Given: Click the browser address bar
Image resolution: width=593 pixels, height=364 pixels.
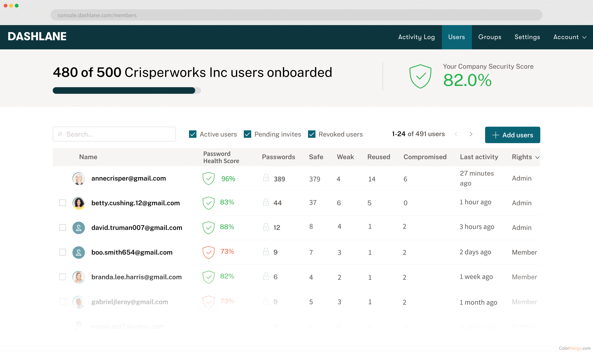Looking at the screenshot, I should [x=296, y=15].
